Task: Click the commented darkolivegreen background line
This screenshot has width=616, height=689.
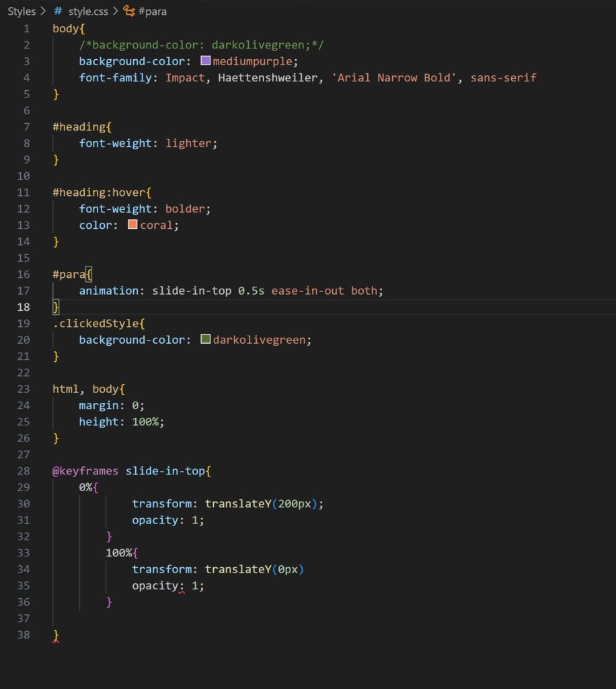Action: click(202, 45)
